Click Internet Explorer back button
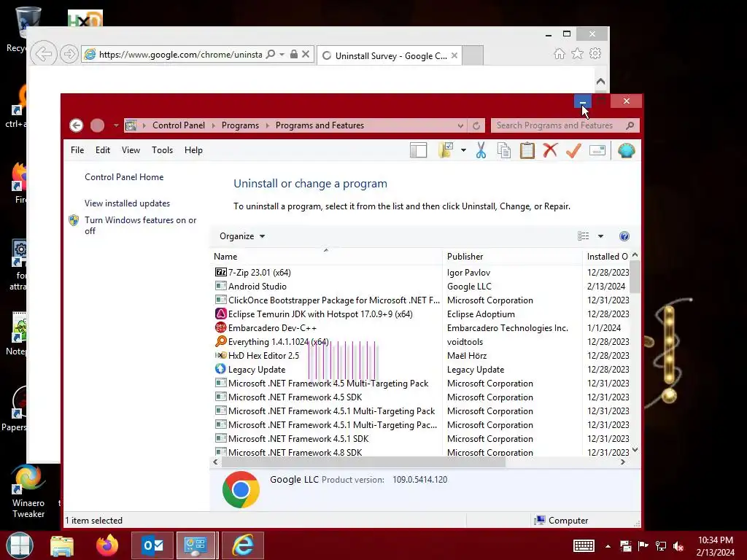 (43, 54)
